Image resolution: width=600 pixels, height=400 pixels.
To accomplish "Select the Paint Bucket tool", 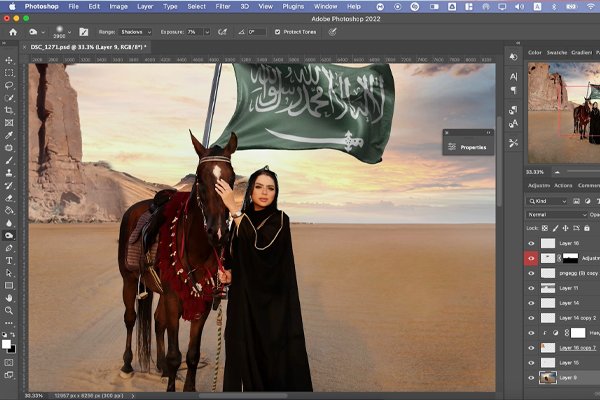I will (x=9, y=211).
